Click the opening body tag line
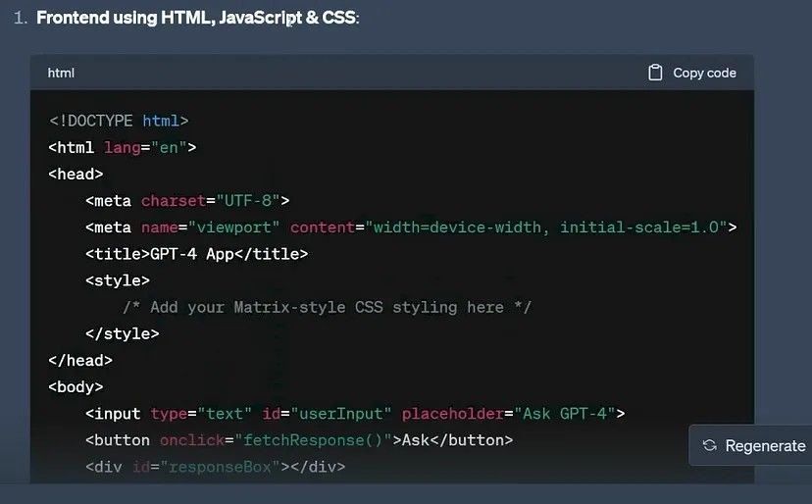The image size is (812, 504). [x=76, y=386]
